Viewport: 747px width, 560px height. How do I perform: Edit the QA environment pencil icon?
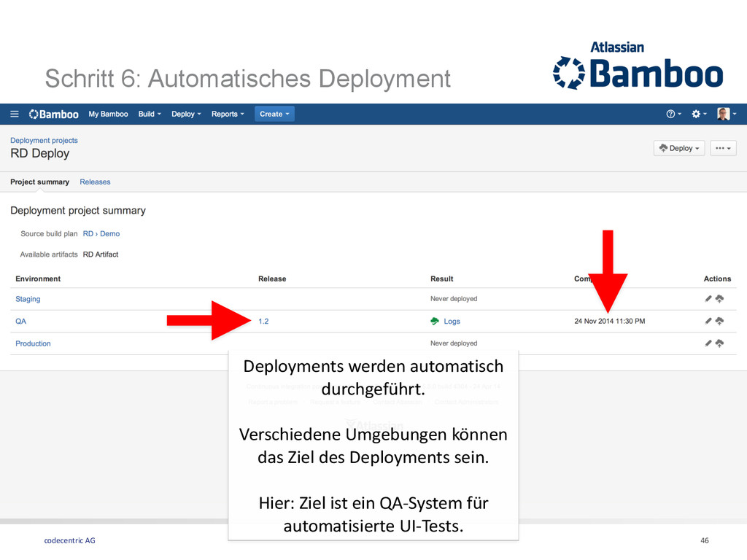tap(708, 321)
